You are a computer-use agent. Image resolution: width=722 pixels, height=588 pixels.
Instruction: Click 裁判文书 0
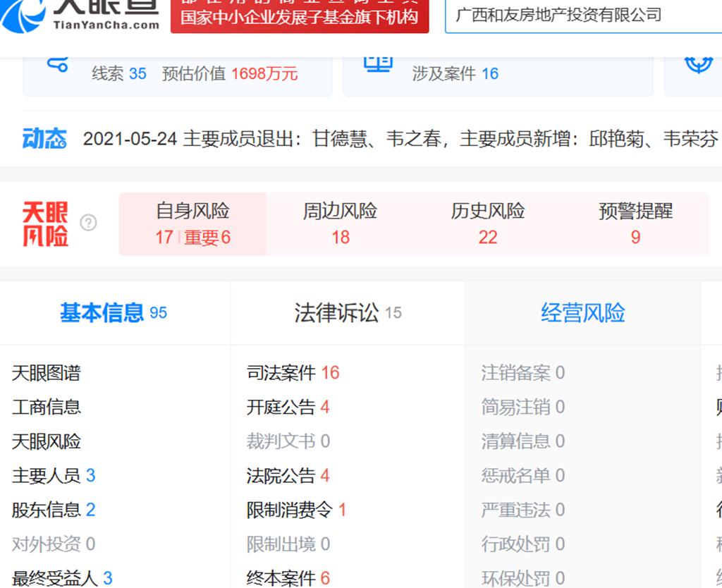pyautogui.click(x=288, y=441)
